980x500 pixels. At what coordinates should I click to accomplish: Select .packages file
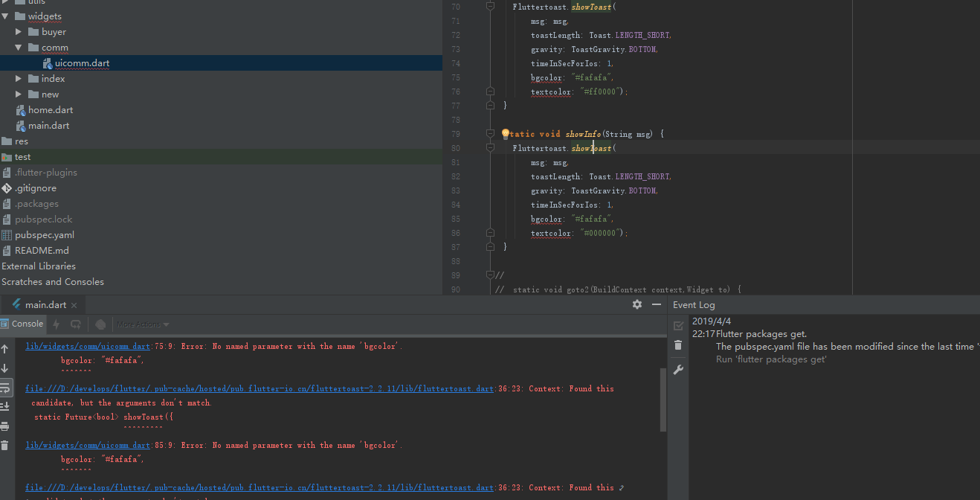pos(36,204)
